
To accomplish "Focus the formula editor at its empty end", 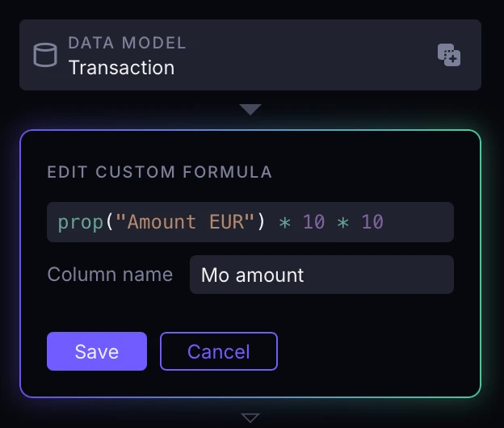I will coord(418,222).
